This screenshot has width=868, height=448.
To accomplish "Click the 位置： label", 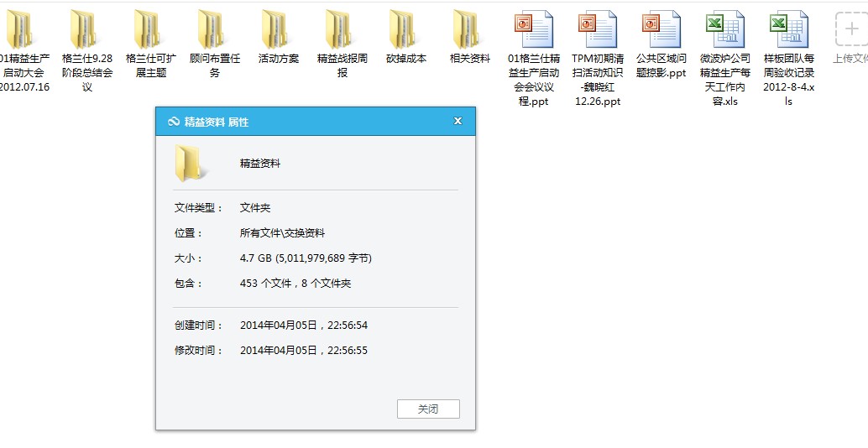I will point(190,233).
